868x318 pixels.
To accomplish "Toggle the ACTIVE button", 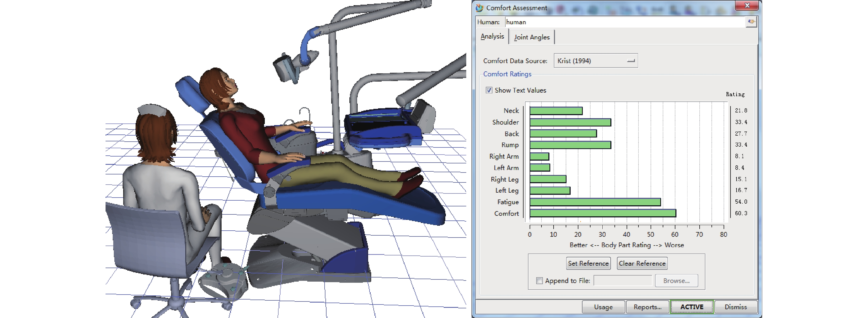I will click(691, 307).
